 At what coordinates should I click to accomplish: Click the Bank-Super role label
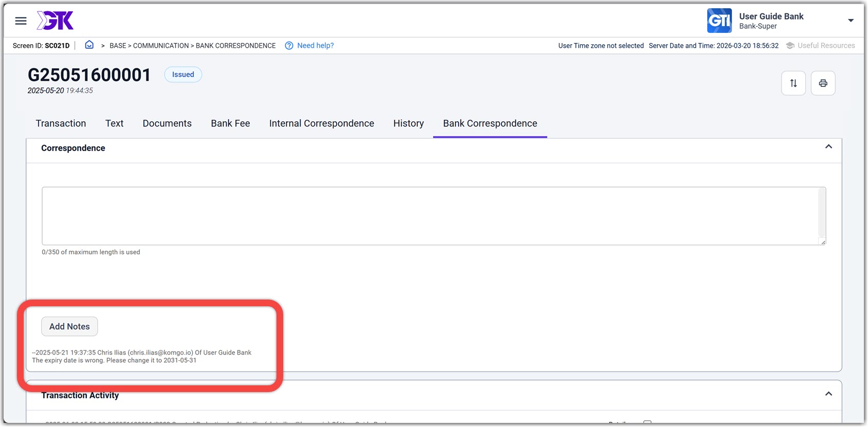coord(758,26)
